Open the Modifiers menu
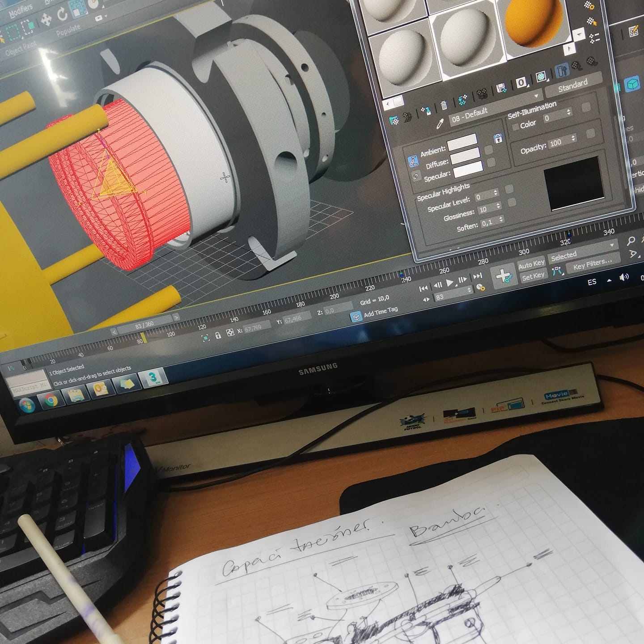 20,10
